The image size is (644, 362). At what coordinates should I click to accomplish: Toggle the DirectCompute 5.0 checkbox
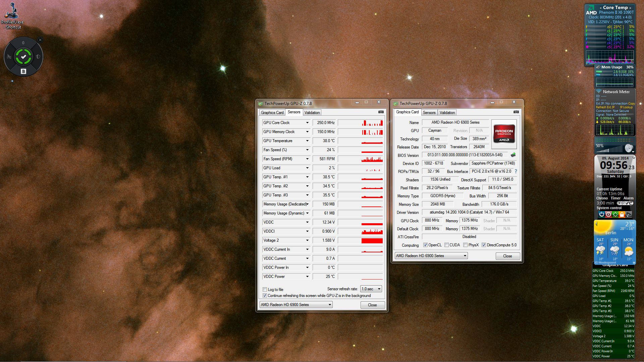tap(484, 245)
